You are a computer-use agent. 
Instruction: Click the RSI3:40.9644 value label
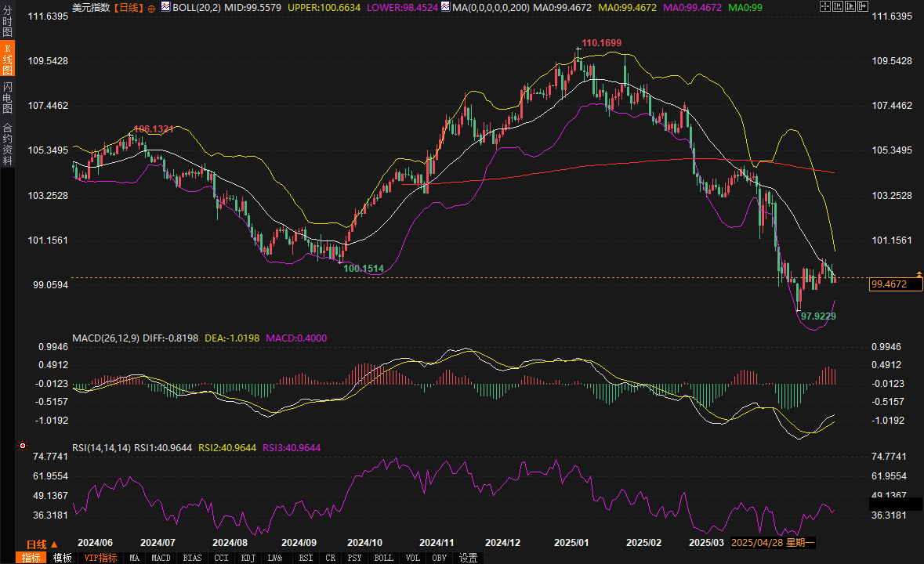click(x=292, y=448)
